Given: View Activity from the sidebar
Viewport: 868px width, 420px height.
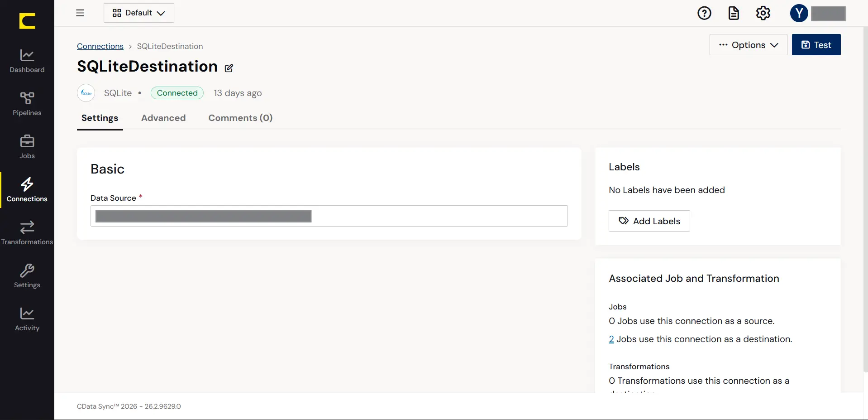Looking at the screenshot, I should click(x=27, y=319).
